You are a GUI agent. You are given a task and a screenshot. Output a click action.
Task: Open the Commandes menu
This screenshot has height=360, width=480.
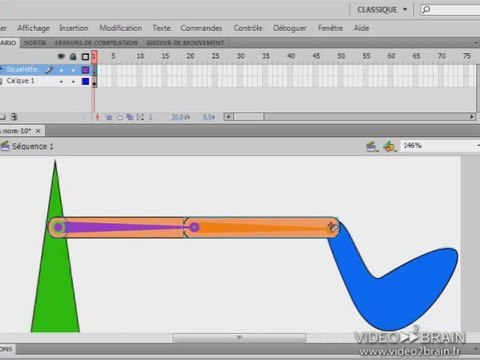click(201, 28)
